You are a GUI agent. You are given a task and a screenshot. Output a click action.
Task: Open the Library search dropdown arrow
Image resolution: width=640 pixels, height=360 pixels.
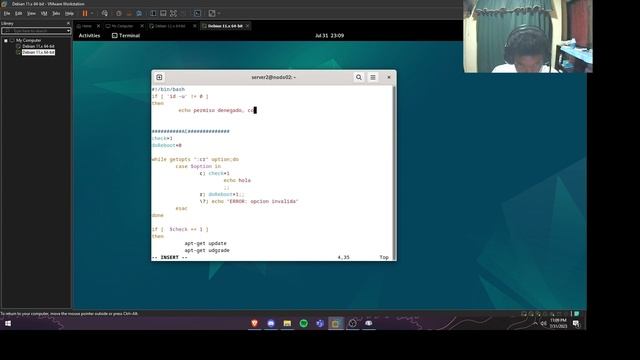68,31
